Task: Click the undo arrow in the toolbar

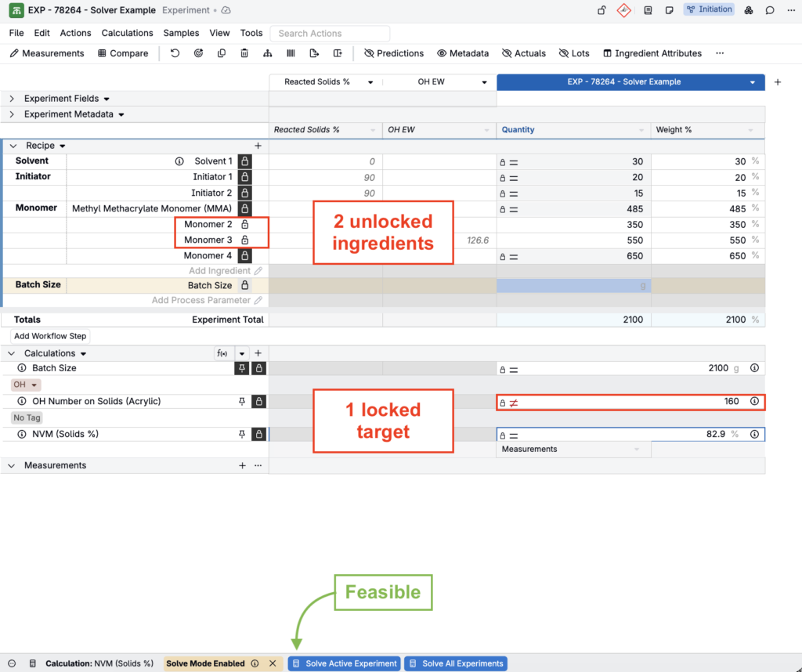Action: click(175, 53)
